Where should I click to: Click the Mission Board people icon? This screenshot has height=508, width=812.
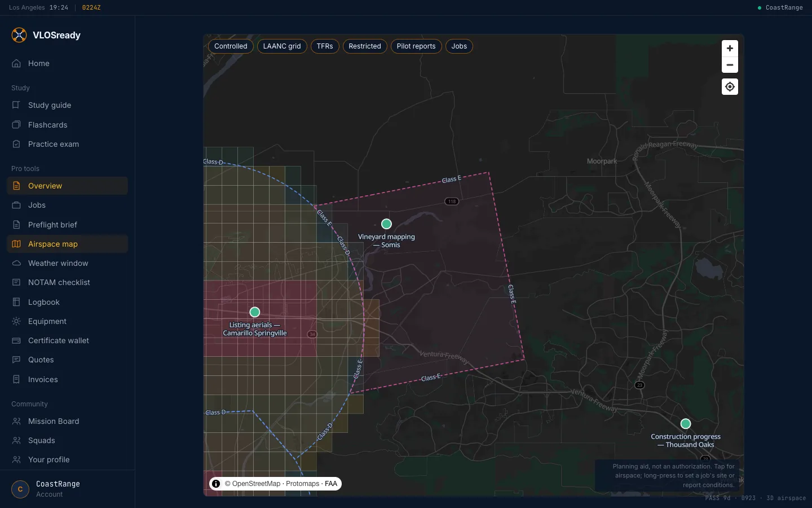(16, 421)
